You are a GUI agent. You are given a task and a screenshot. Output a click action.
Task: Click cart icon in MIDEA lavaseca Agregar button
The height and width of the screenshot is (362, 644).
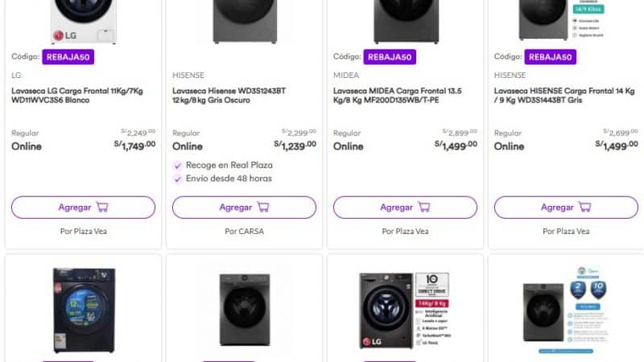click(x=424, y=207)
